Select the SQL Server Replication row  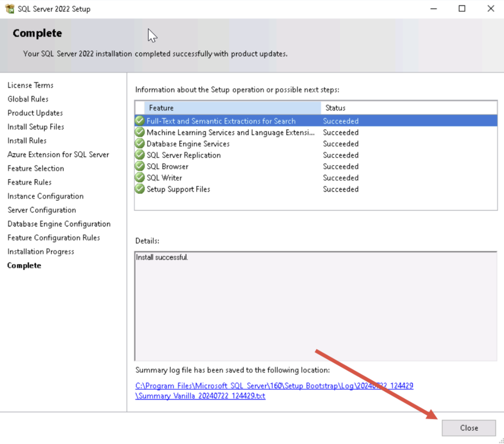pyautogui.click(x=316, y=155)
